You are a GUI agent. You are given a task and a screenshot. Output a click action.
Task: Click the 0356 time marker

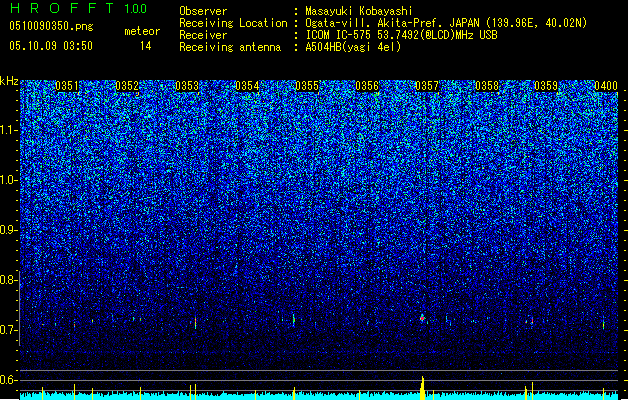367,86
